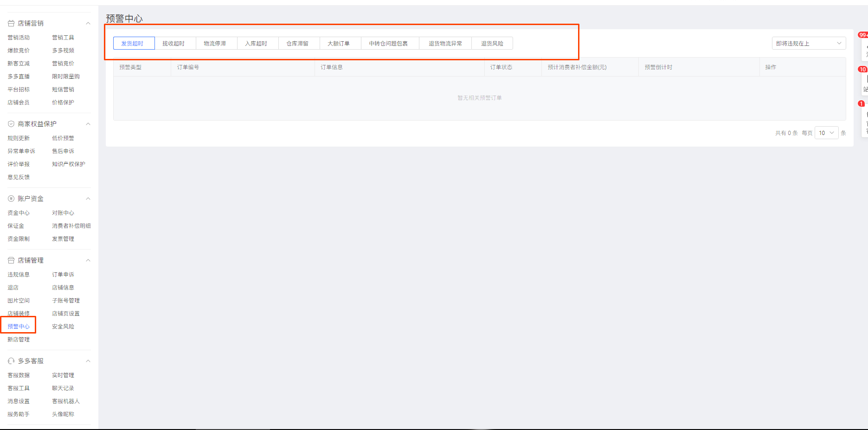Select the 大额订单 tab
The height and width of the screenshot is (430, 868).
pos(339,44)
